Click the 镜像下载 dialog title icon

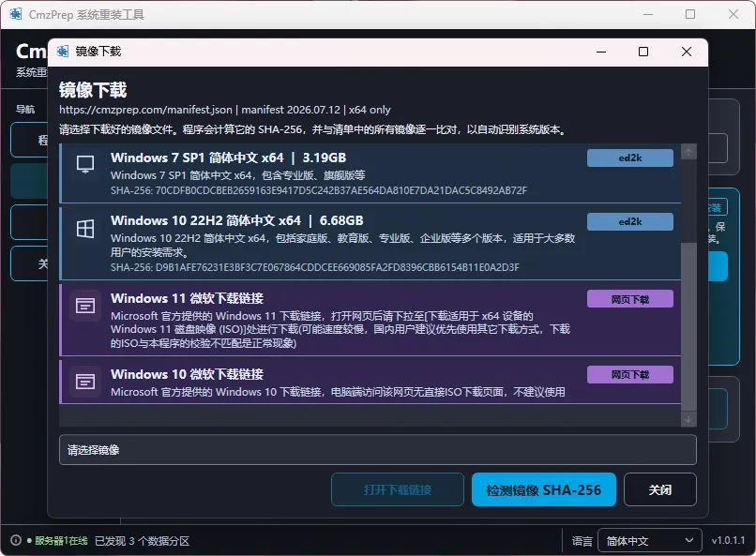63,52
